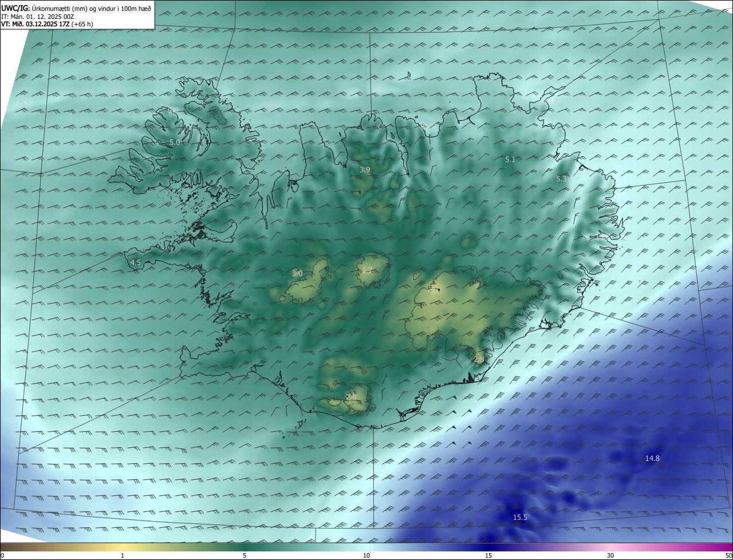Screen dimensions: 733x560
Task: Click the "15" tick on the color scale
Action: [488, 555]
